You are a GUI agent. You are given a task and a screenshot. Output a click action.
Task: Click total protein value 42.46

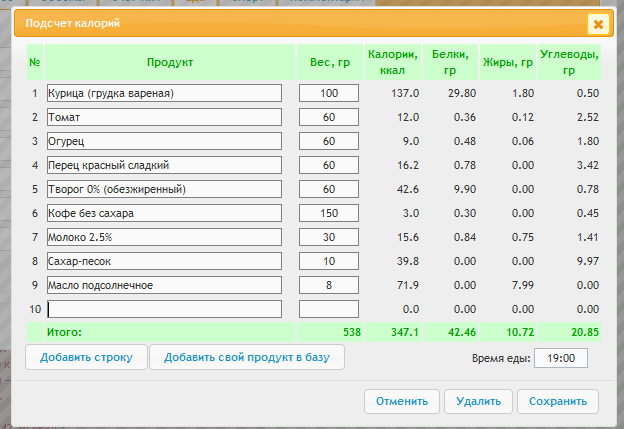(x=462, y=332)
